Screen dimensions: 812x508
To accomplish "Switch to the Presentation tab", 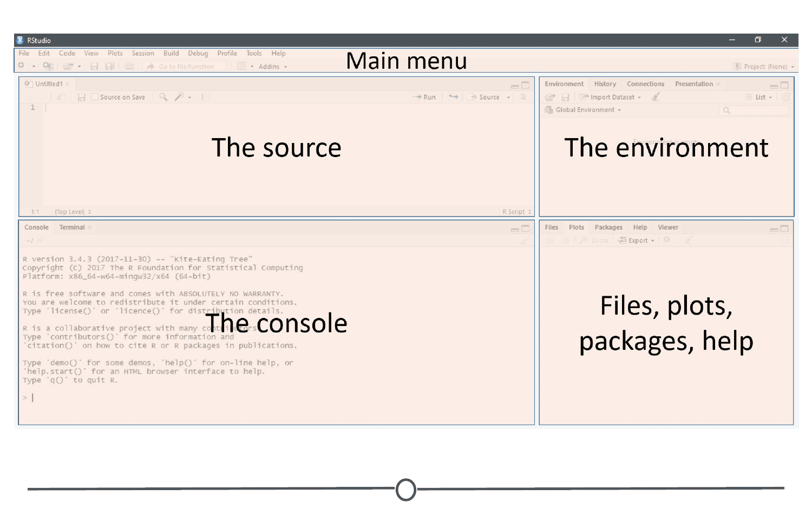I will (694, 84).
